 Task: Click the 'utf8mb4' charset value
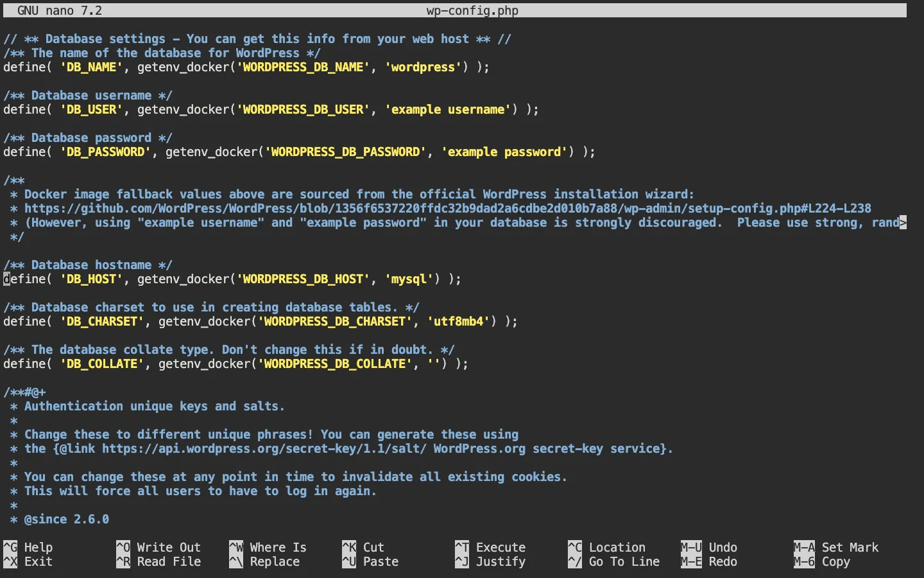coord(458,321)
